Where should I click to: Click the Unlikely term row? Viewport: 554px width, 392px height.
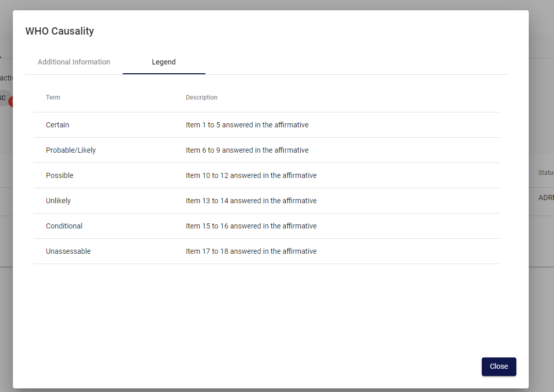(x=58, y=201)
